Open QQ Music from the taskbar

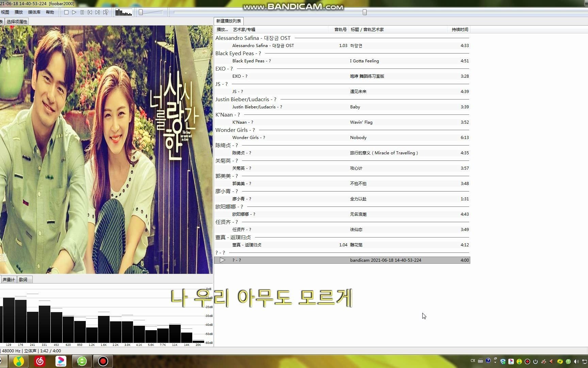[x=19, y=361]
